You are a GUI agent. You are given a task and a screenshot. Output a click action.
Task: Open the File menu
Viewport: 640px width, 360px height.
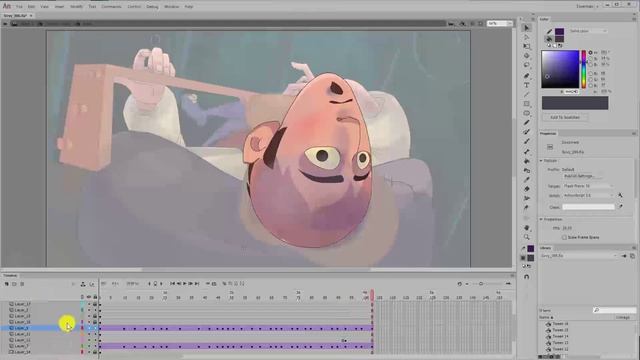[19, 7]
